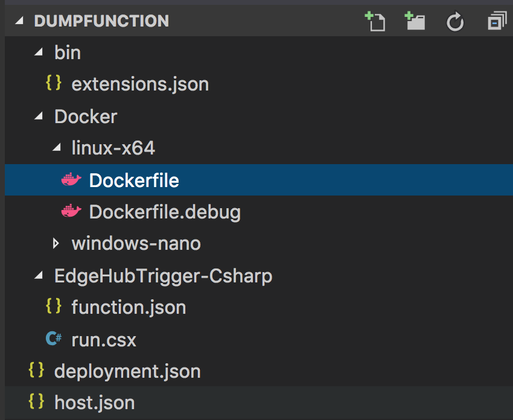Screen dimensions: 513x420
Task: Click the New File icon
Action: (375, 22)
